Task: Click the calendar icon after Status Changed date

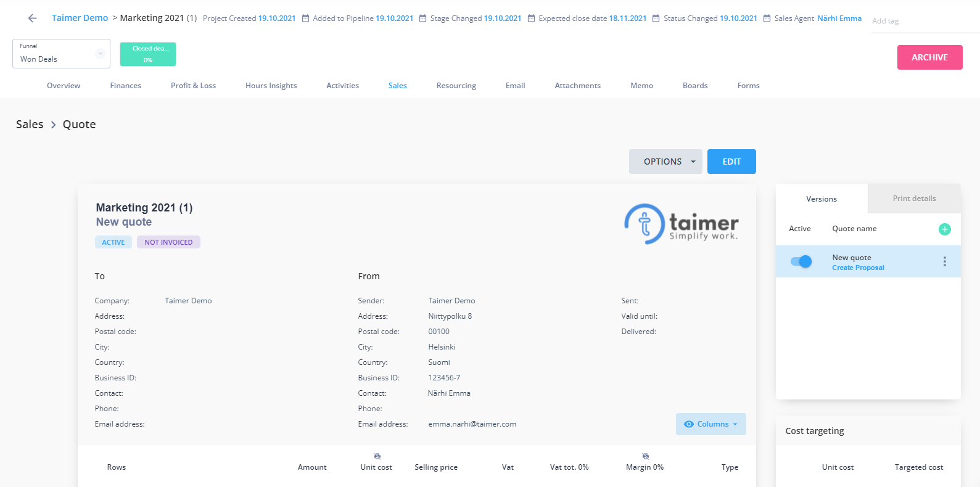Action: click(767, 18)
